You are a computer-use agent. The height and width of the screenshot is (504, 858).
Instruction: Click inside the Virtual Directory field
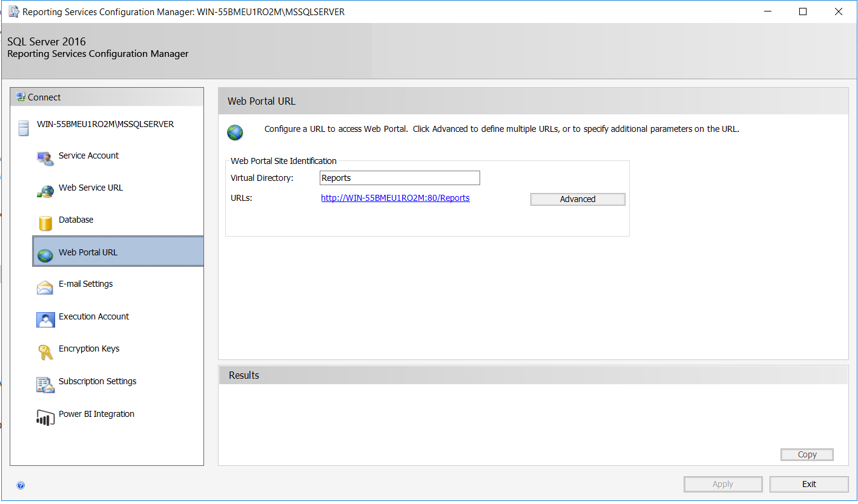[x=399, y=177]
